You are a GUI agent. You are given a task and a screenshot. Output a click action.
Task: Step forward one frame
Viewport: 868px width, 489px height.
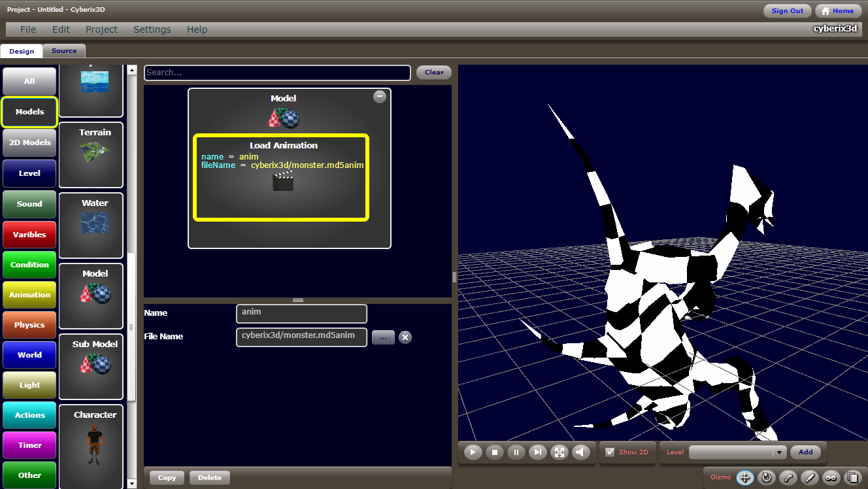point(538,452)
